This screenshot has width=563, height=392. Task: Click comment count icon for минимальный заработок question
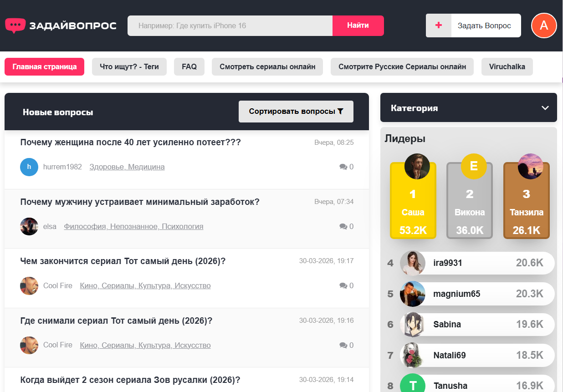(343, 226)
